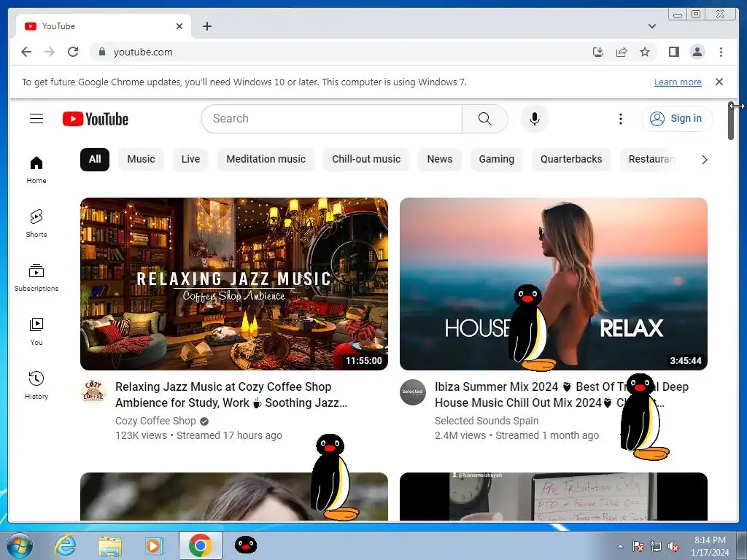Select the All filter chip
The height and width of the screenshot is (560, 747).
pos(95,159)
